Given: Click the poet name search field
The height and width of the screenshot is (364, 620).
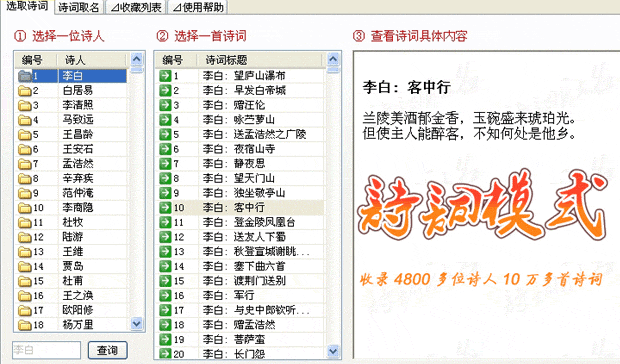Looking at the screenshot, I should pos(47,350).
